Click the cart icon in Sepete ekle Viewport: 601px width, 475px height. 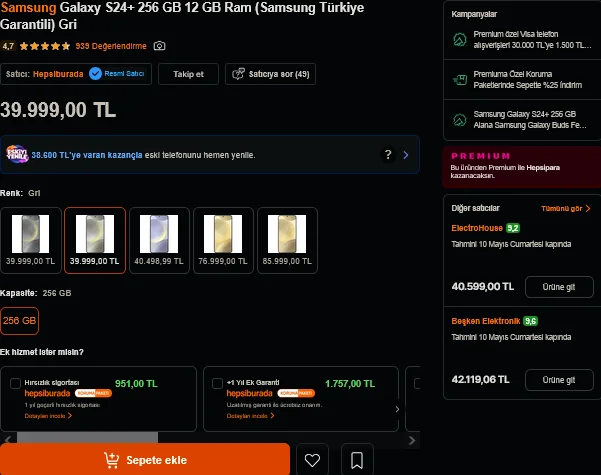[x=112, y=460]
